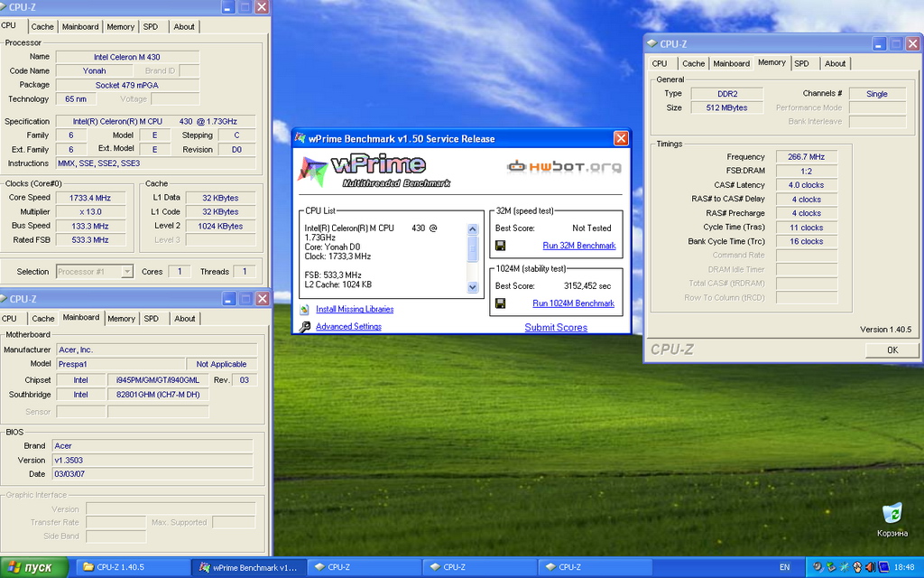
Task: Click the Core Speed 1733.4 MHz field
Action: coord(90,198)
